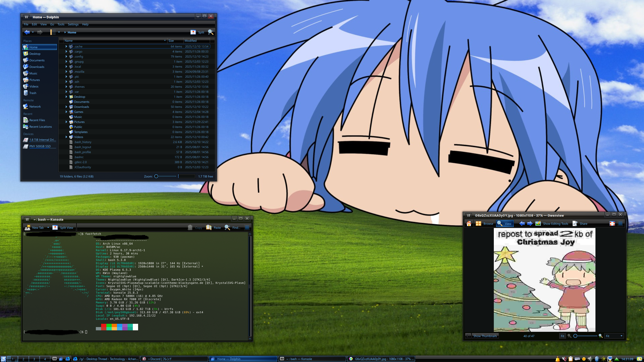Switch to virtual desktop 3 in pager

pyautogui.click(x=34, y=359)
